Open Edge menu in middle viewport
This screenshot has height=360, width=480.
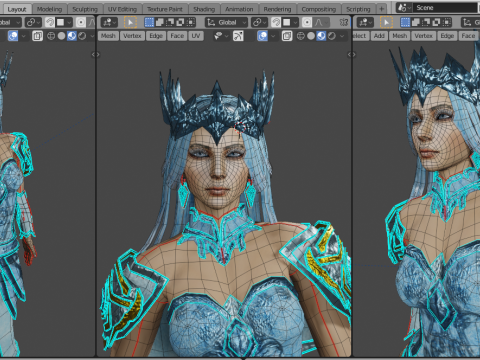click(156, 36)
